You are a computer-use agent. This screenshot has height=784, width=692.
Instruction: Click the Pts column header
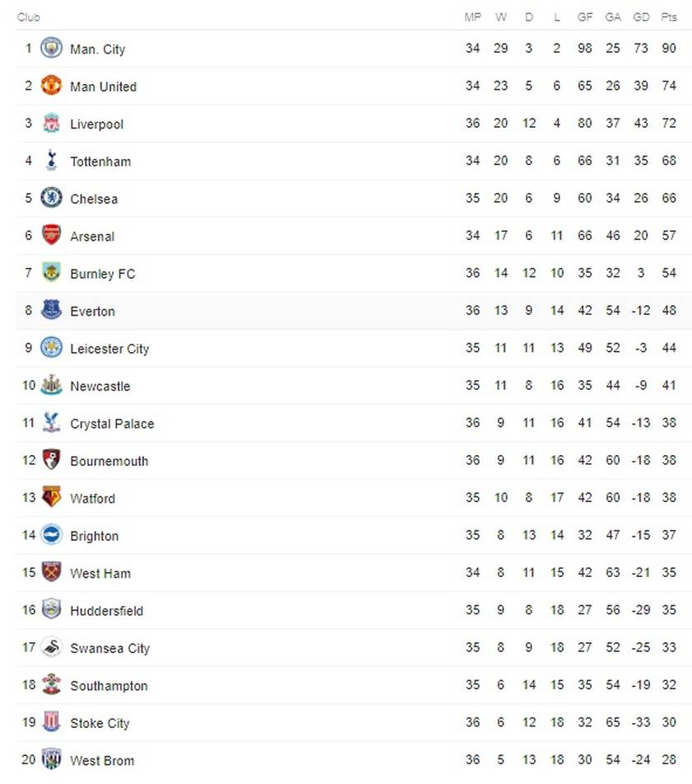pos(668,17)
